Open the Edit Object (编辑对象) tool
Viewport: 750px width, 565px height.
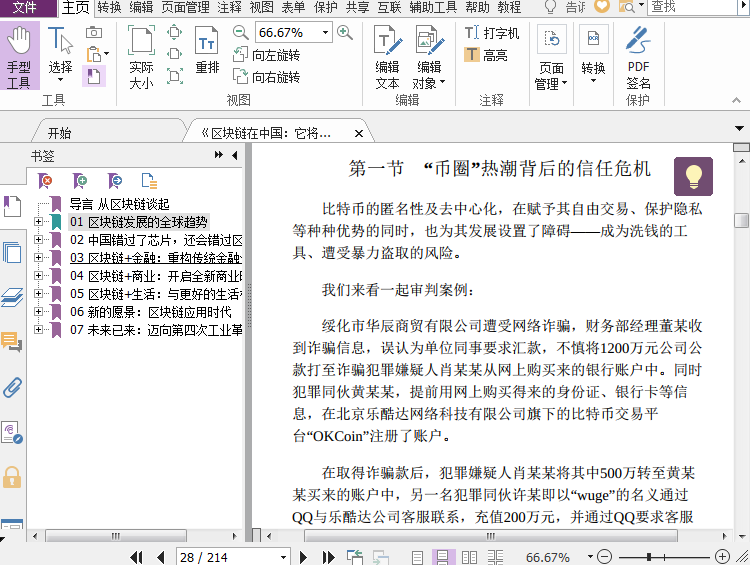(429, 57)
